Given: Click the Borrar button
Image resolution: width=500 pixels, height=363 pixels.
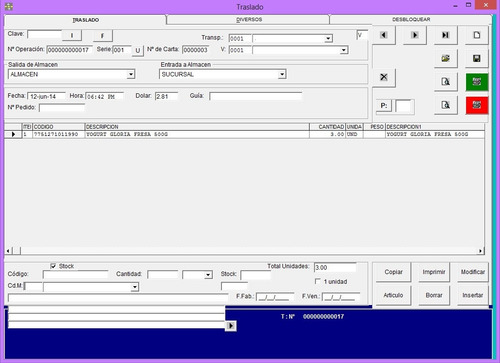Looking at the screenshot, I should coord(434,295).
